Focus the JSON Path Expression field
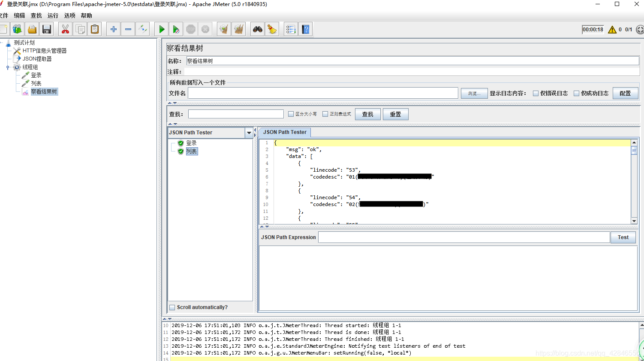This screenshot has height=361, width=644. point(464,237)
